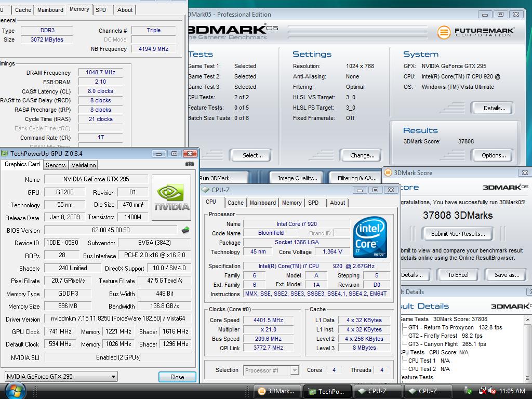The height and width of the screenshot is (399, 532).
Task: Click the Close button in GPU-Z
Action: click(x=177, y=377)
